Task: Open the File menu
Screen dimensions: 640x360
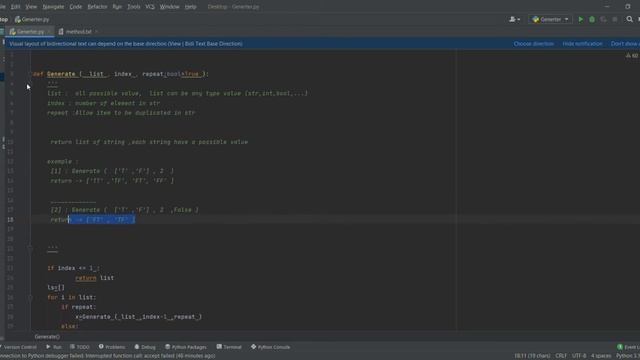Action: pyautogui.click(x=2, y=7)
